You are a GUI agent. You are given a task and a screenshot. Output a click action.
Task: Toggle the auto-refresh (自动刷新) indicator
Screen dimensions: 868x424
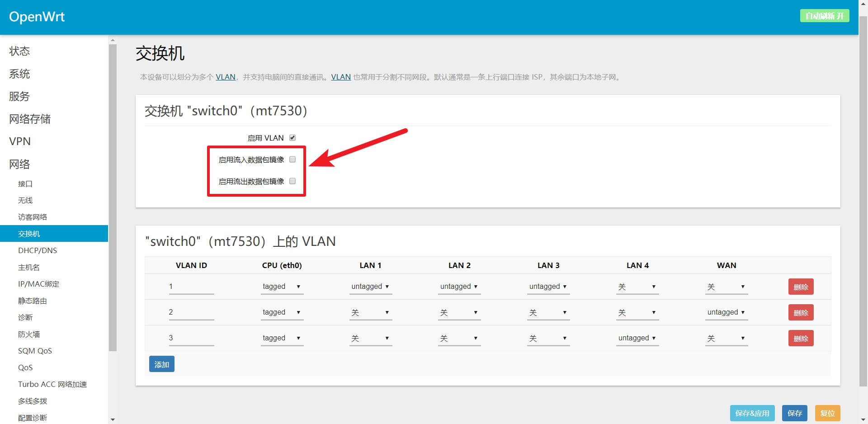(824, 16)
